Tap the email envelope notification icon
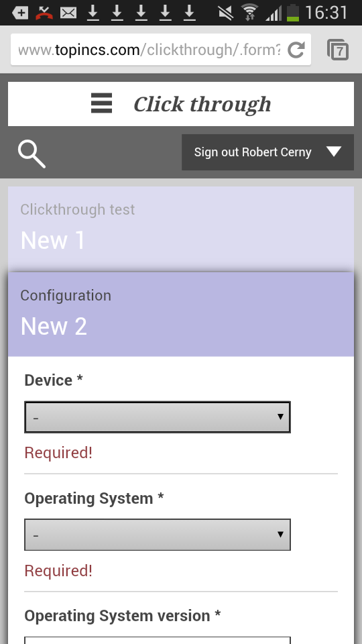Image resolution: width=362 pixels, height=644 pixels. [x=68, y=13]
